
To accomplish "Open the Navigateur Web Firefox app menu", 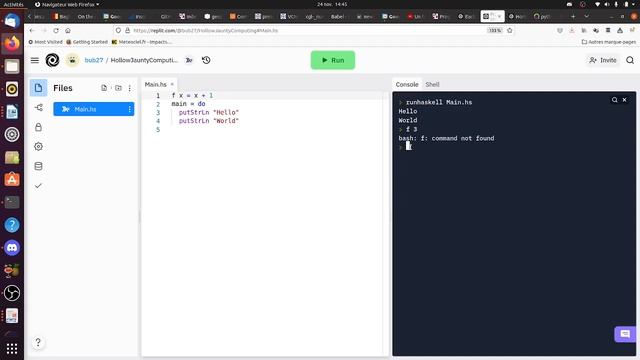I will (x=67, y=4).
